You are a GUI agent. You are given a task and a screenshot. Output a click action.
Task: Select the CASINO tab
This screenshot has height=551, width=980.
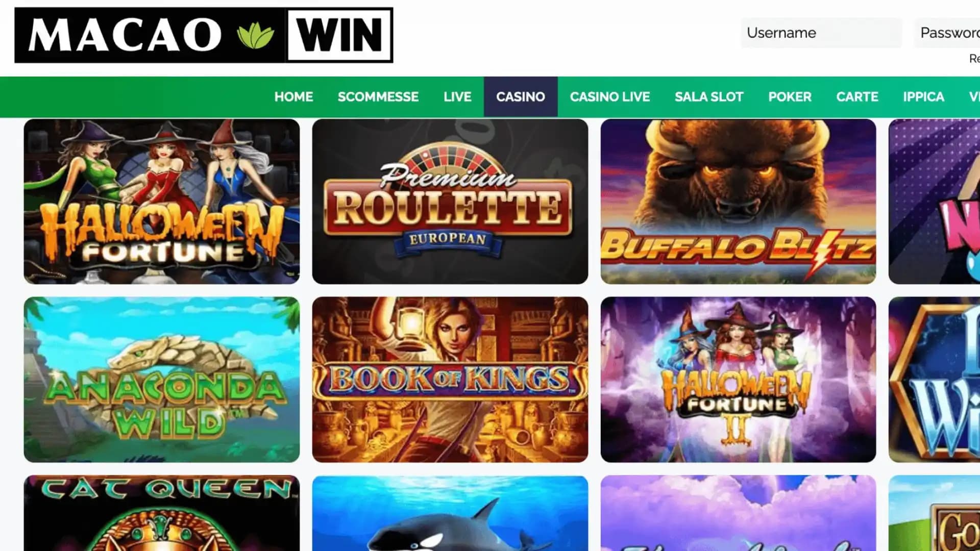pos(521,97)
